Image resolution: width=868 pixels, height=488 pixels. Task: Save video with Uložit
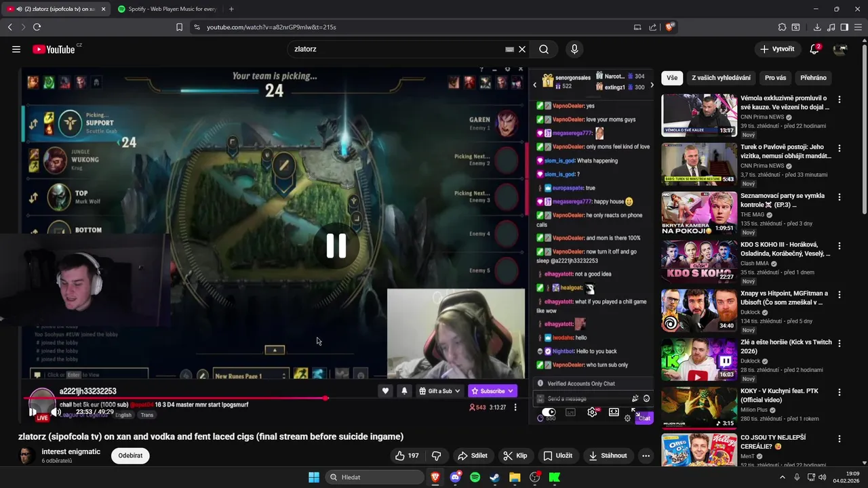pyautogui.click(x=557, y=455)
